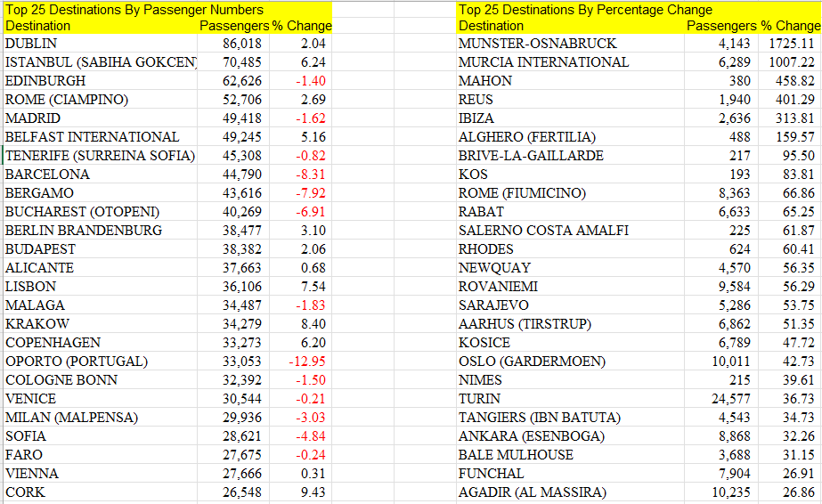Click the MURCIA INTERNATIONAL cell

click(570, 62)
